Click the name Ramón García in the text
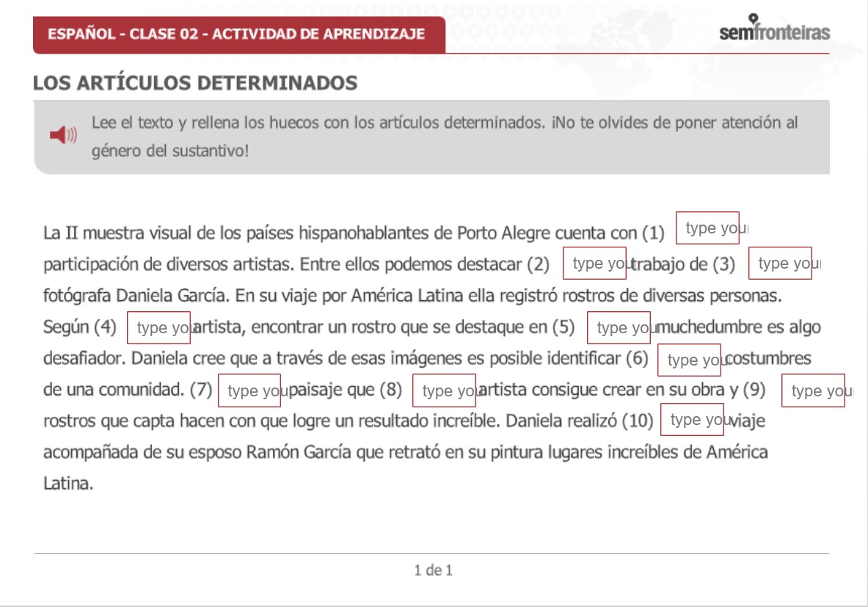Image resolution: width=868 pixels, height=607 pixels. [299, 452]
